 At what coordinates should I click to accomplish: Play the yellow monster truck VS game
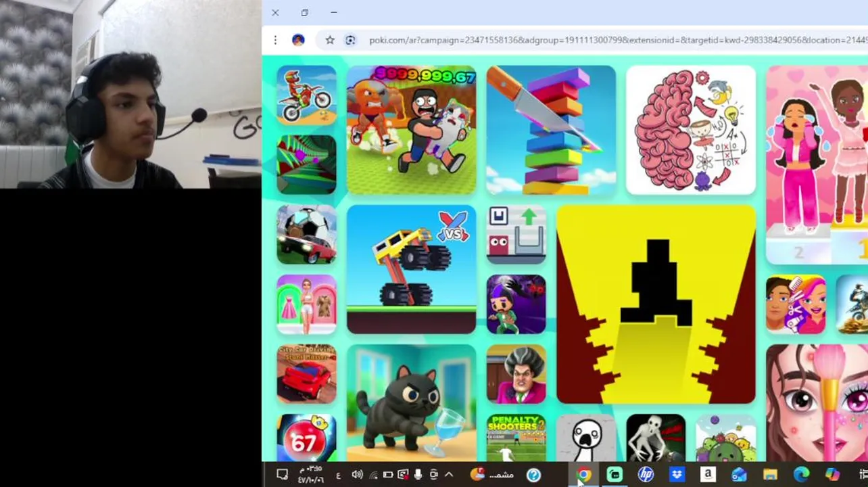point(411,269)
